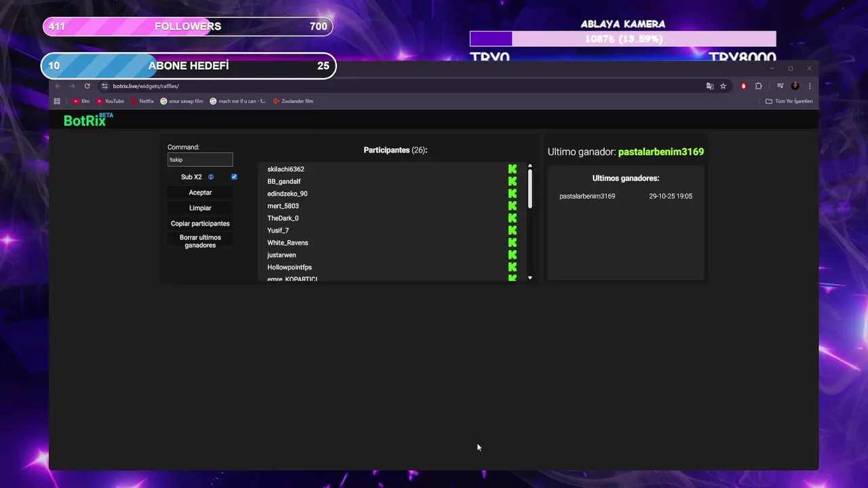Screen dimensions: 868x488
Task: Select participant justarwen
Action: (x=281, y=255)
